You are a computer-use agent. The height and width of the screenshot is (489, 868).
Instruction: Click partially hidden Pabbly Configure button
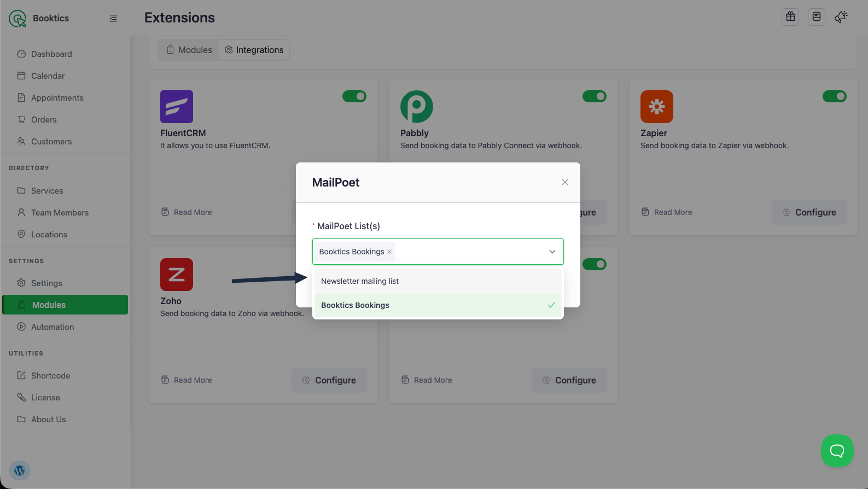(593, 212)
